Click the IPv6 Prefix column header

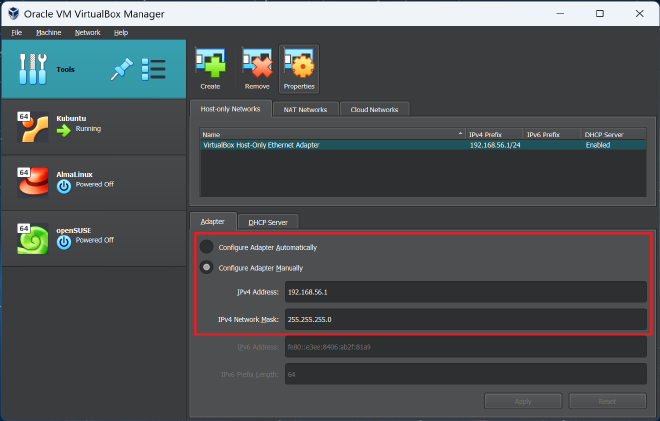click(552, 134)
